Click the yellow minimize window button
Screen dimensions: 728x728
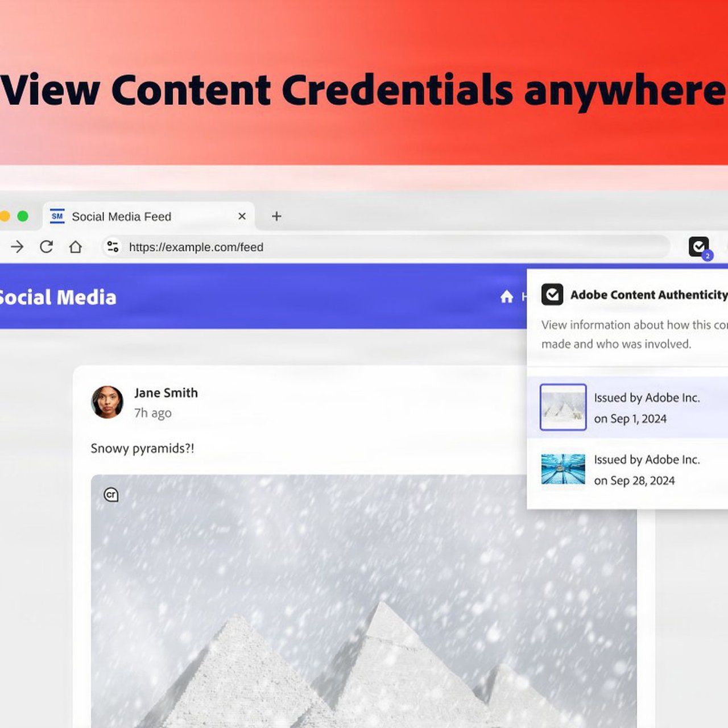point(4,216)
